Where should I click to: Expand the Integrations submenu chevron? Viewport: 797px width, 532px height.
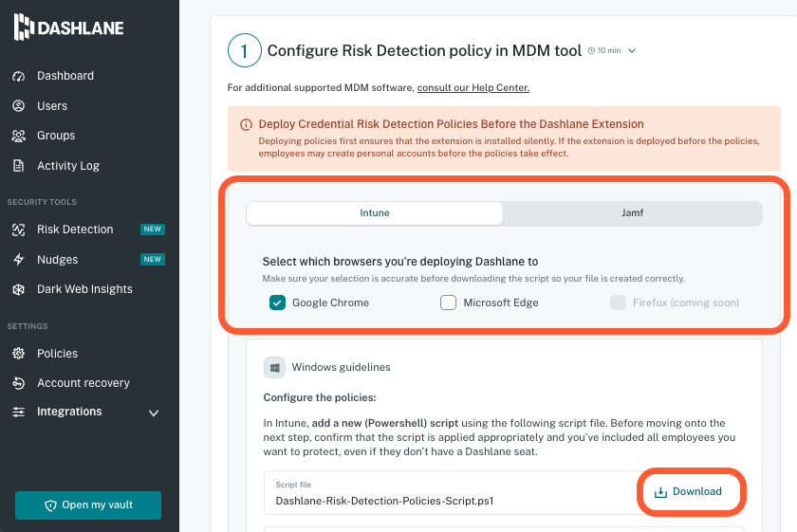154,413
